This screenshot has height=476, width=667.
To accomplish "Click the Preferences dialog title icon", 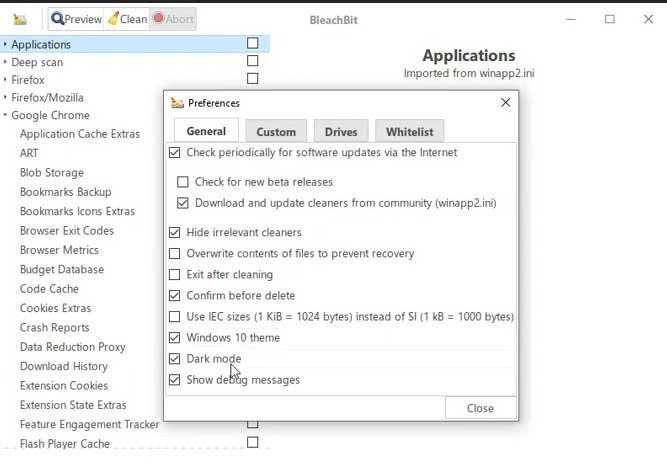I will point(177,103).
